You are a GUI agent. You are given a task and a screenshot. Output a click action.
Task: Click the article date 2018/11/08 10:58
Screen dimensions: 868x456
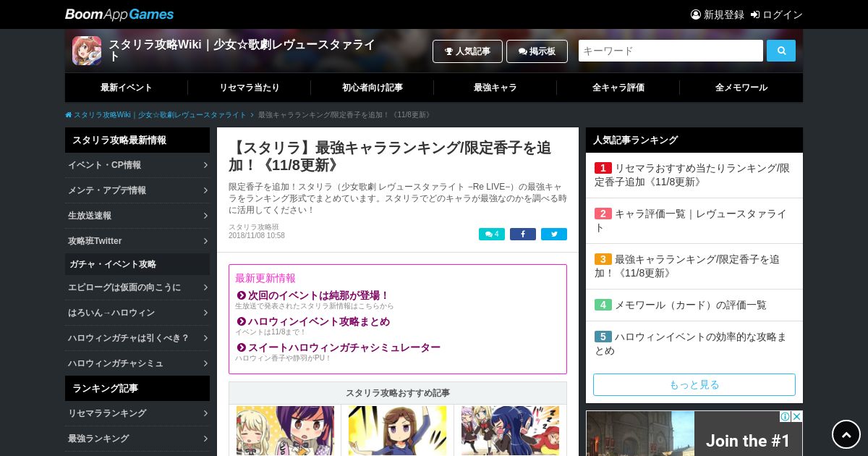pos(257,236)
